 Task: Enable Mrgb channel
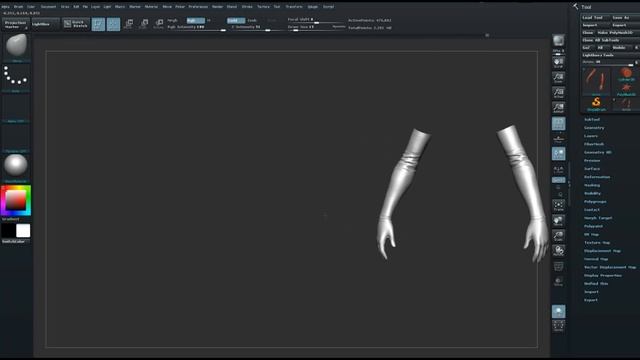[x=173, y=20]
